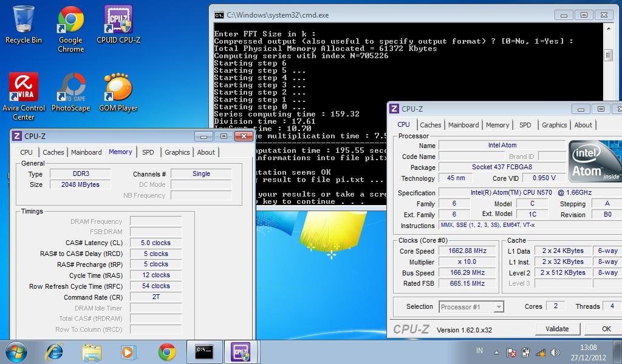Click the Command Rate 2T value
Viewport: 622px width, 364px height.
pyautogui.click(x=155, y=297)
